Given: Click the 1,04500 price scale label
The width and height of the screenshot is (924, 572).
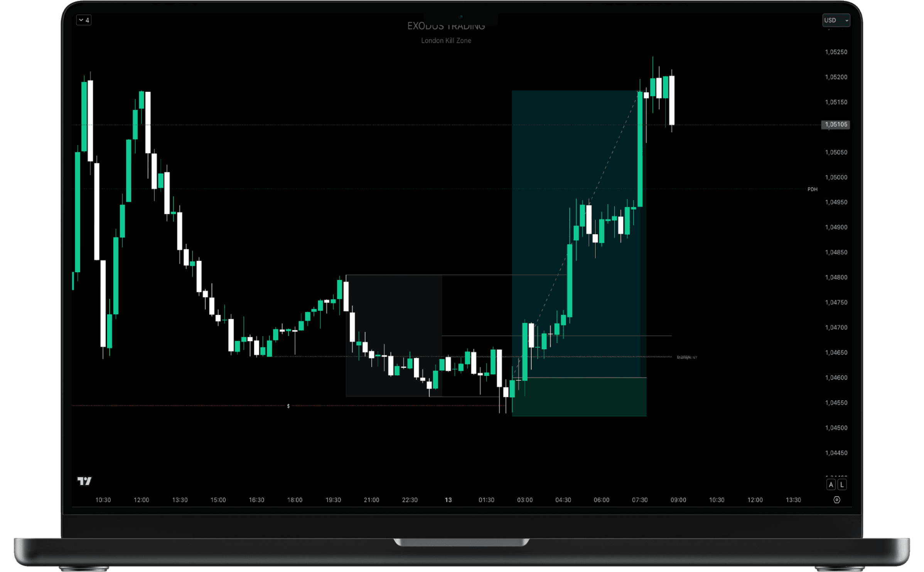Looking at the screenshot, I should [x=836, y=428].
